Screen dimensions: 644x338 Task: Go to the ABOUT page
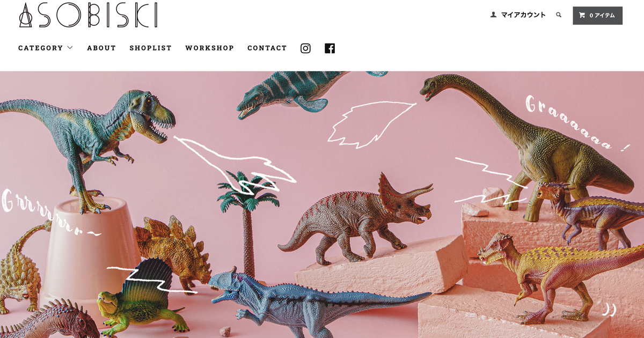(101, 48)
